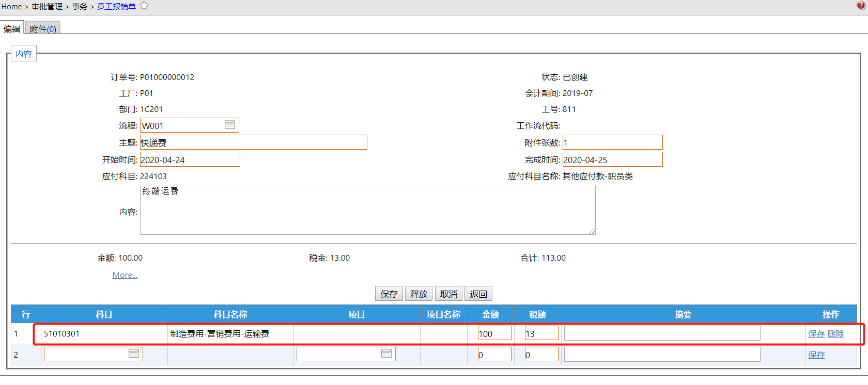Go to Home in the breadcrumb

point(11,7)
